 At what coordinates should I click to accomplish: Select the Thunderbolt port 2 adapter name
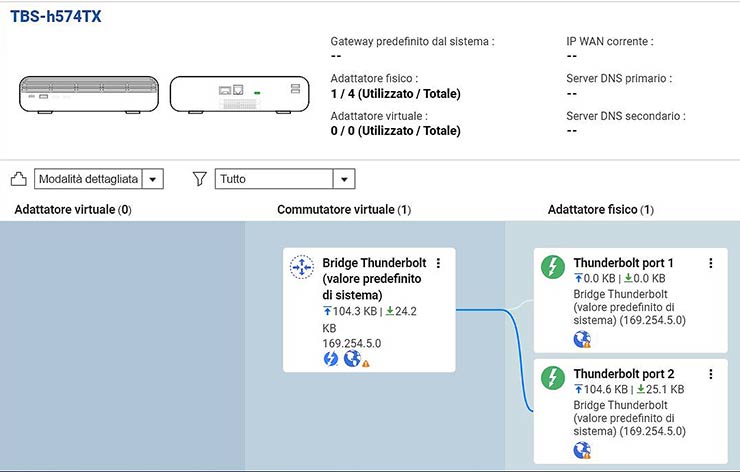point(623,374)
